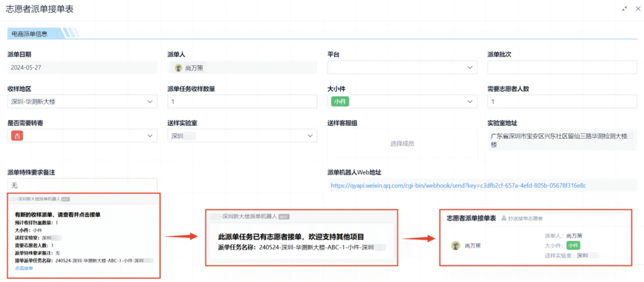Image resolution: width=644 pixels, height=282 pixels.
Task: Open the 平台 dropdown
Action: click(402, 67)
